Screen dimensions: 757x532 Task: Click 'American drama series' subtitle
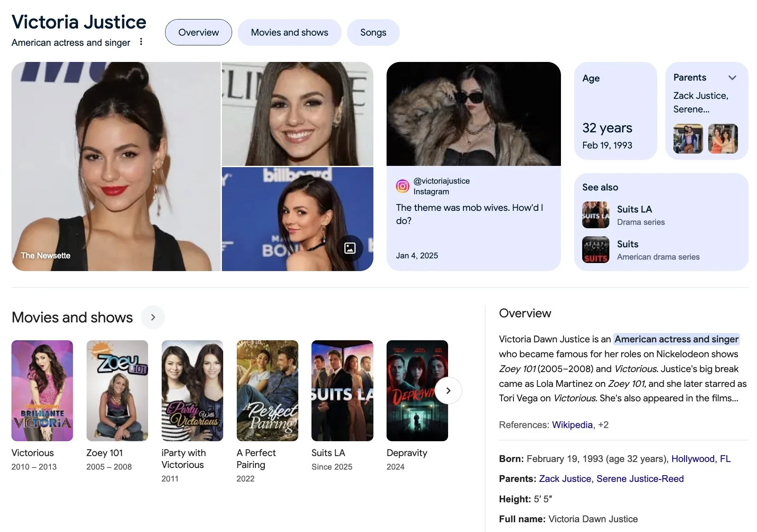(658, 257)
